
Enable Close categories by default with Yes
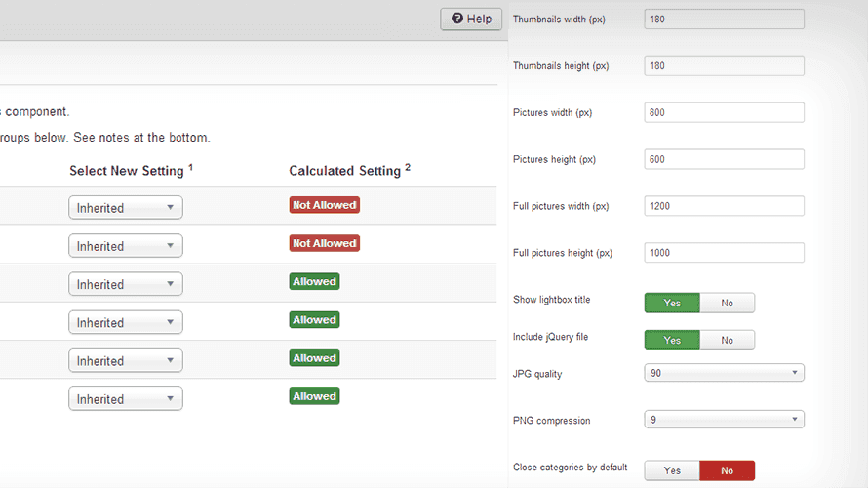click(x=672, y=470)
